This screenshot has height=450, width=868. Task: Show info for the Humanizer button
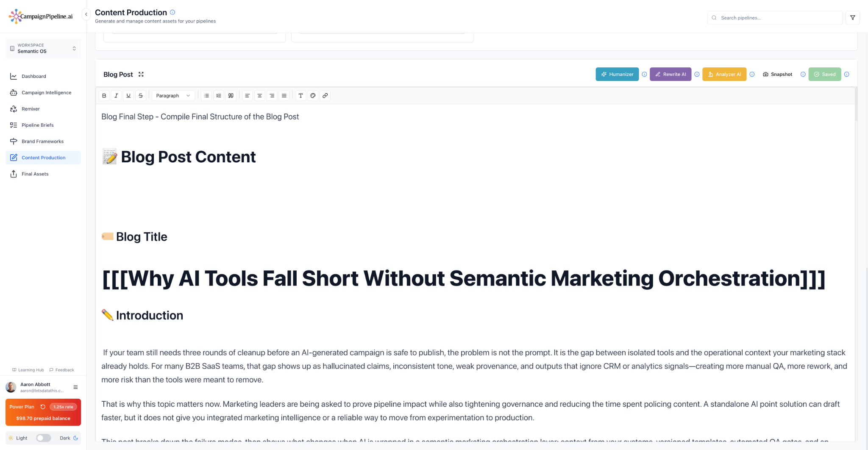pos(644,74)
